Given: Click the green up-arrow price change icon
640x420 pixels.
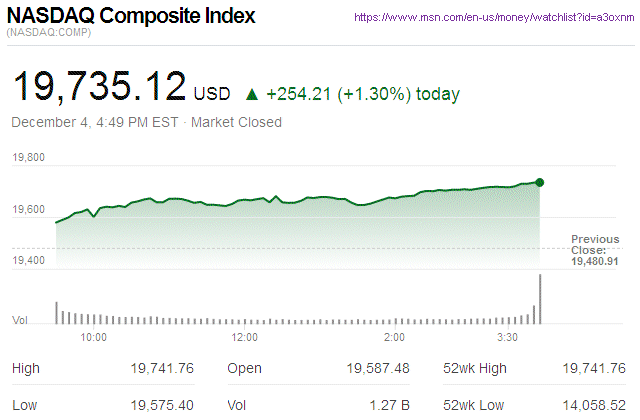Looking at the screenshot, I should click(252, 95).
